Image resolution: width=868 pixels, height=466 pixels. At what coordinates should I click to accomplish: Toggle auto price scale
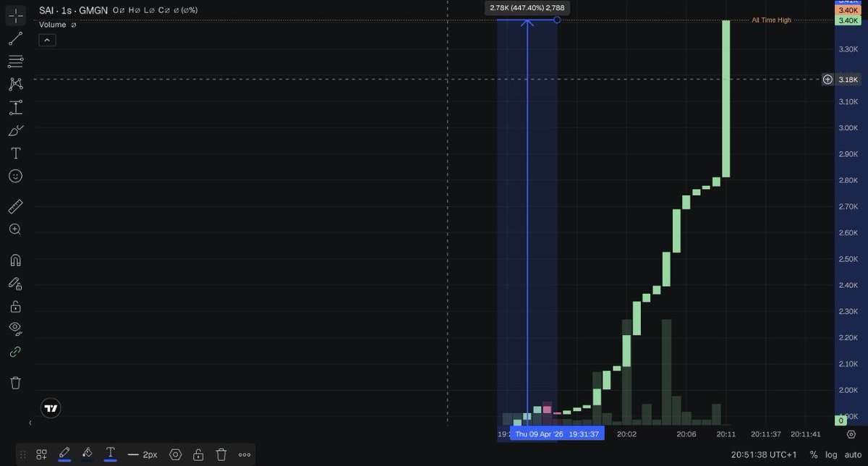853,455
